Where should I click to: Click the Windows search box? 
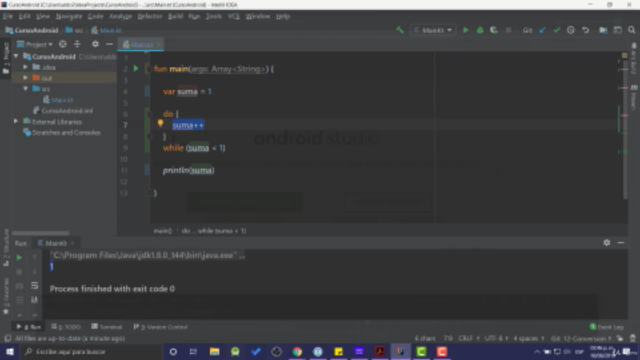click(x=92, y=351)
